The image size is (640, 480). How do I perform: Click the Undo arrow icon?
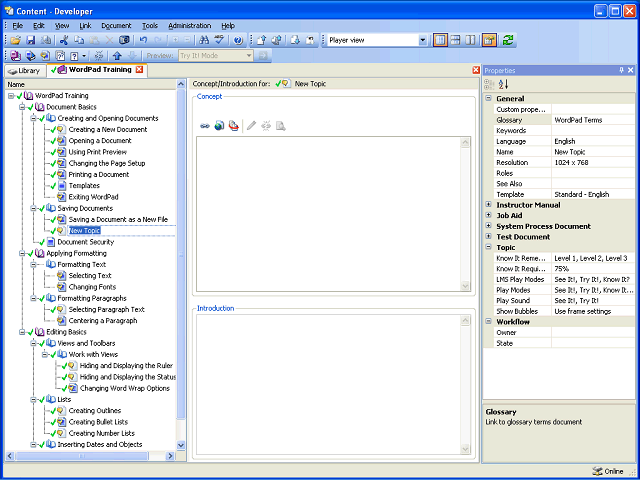143,40
